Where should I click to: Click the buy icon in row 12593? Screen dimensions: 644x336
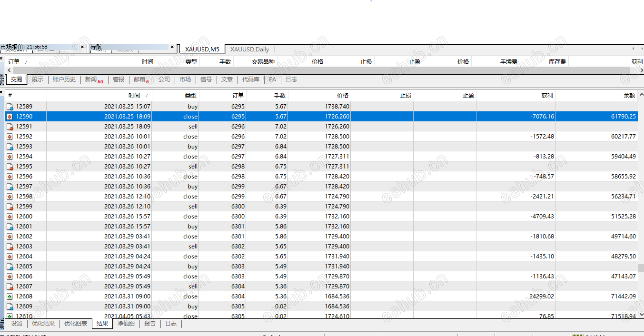(9, 147)
